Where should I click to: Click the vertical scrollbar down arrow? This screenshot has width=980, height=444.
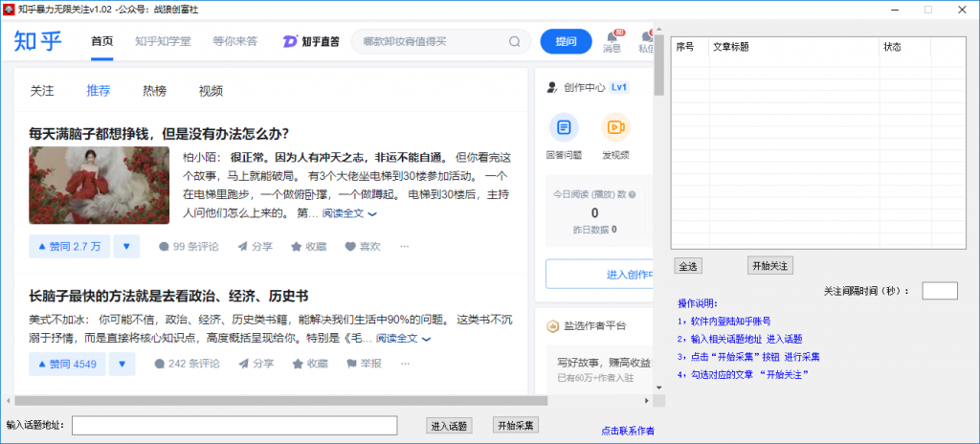(658, 388)
